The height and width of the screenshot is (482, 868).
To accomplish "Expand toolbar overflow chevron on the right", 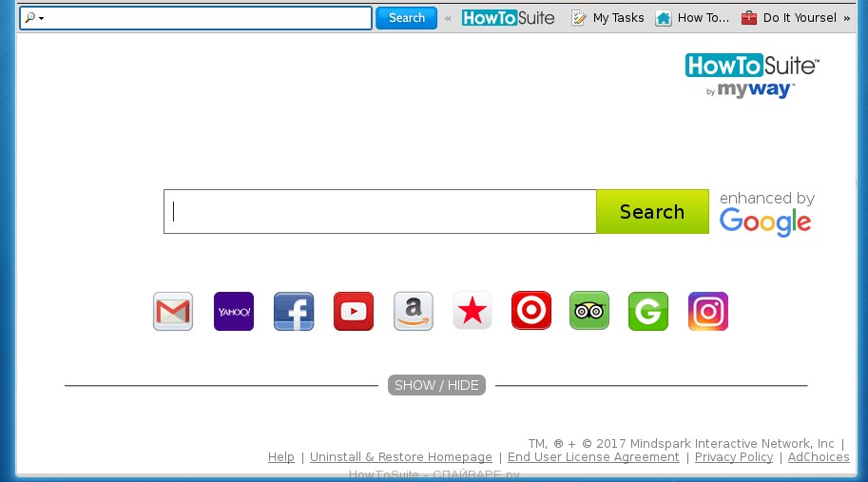I will pos(846,18).
